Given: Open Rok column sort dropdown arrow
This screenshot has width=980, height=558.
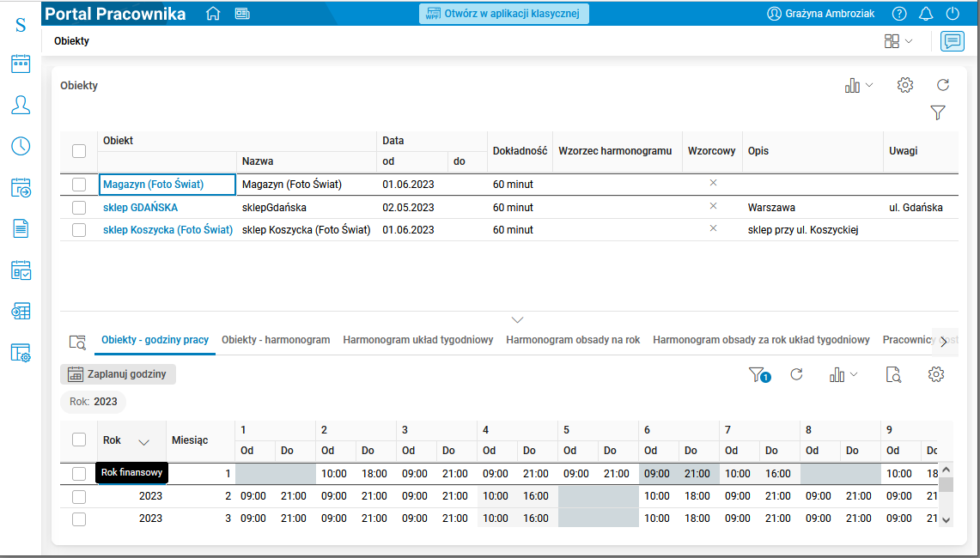Looking at the screenshot, I should [x=143, y=442].
